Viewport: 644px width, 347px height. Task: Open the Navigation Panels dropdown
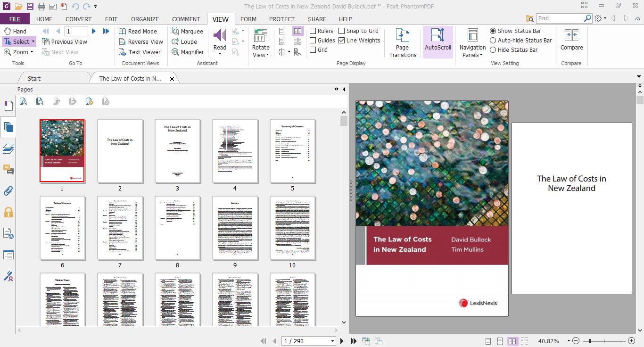pos(472,43)
